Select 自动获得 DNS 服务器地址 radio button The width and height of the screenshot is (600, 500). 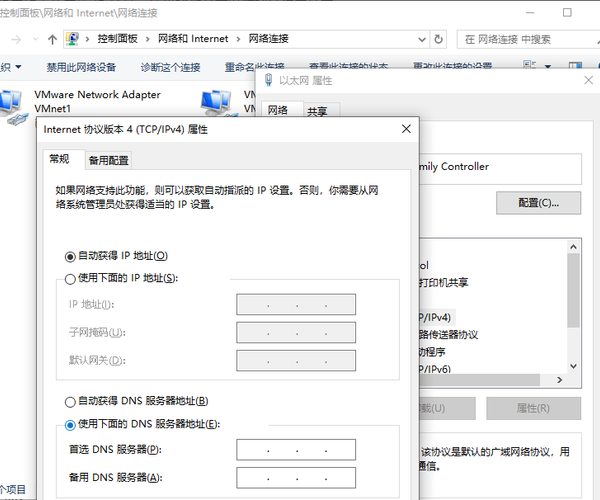tap(70, 402)
